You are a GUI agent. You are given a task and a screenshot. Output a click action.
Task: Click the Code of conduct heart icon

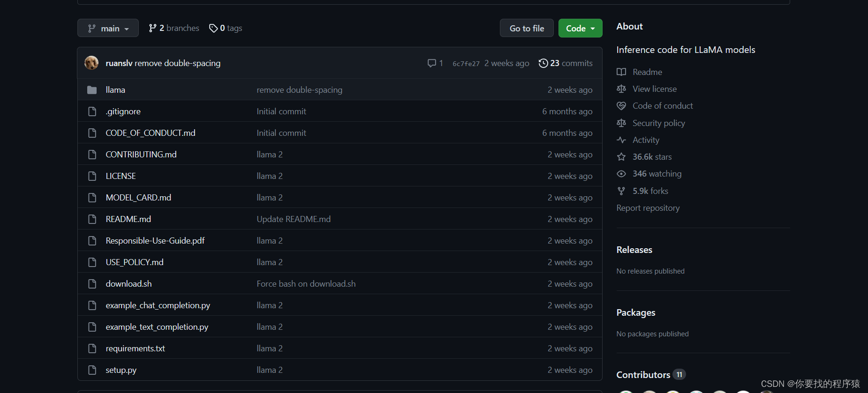point(621,106)
